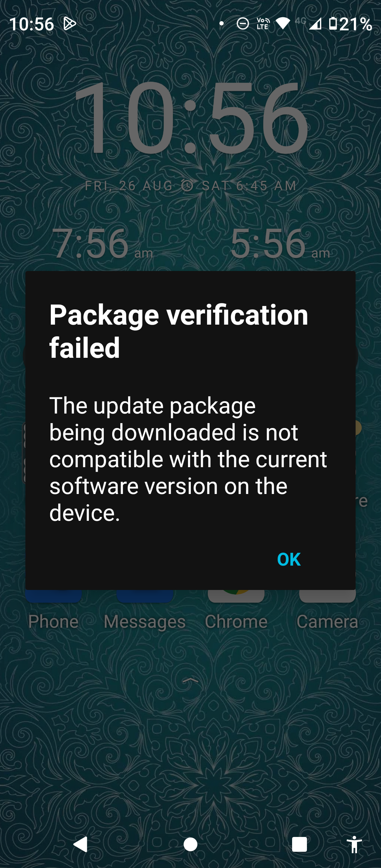Tap the Back navigation button
The height and width of the screenshot is (868, 381).
(x=80, y=844)
